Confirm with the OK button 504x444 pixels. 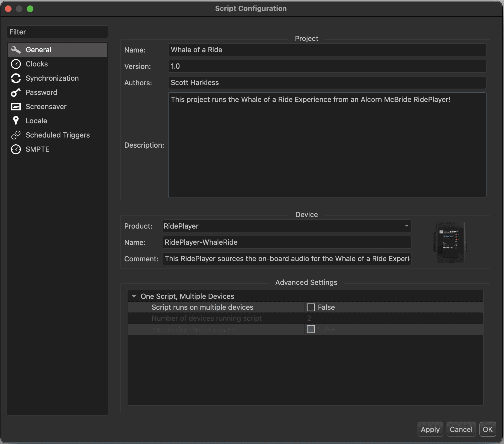coord(488,430)
